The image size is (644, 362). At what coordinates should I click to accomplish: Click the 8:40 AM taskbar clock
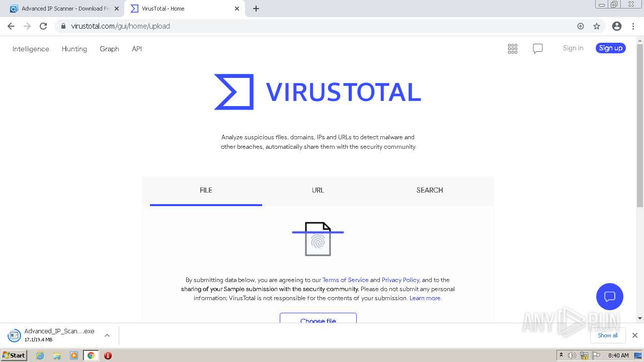(618, 355)
